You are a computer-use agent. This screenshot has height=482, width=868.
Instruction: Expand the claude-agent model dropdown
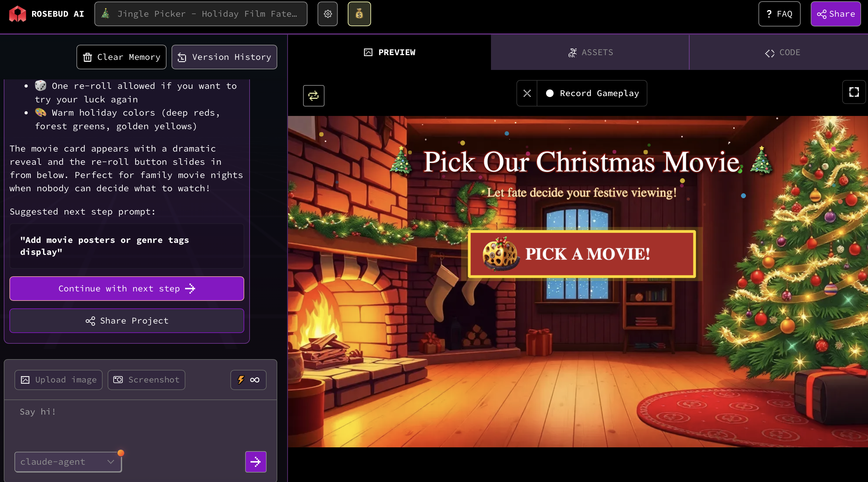click(x=68, y=462)
